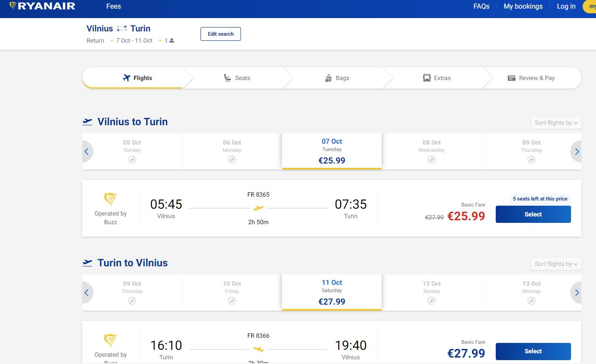Select flight FR 8365 at €25.99

[533, 214]
